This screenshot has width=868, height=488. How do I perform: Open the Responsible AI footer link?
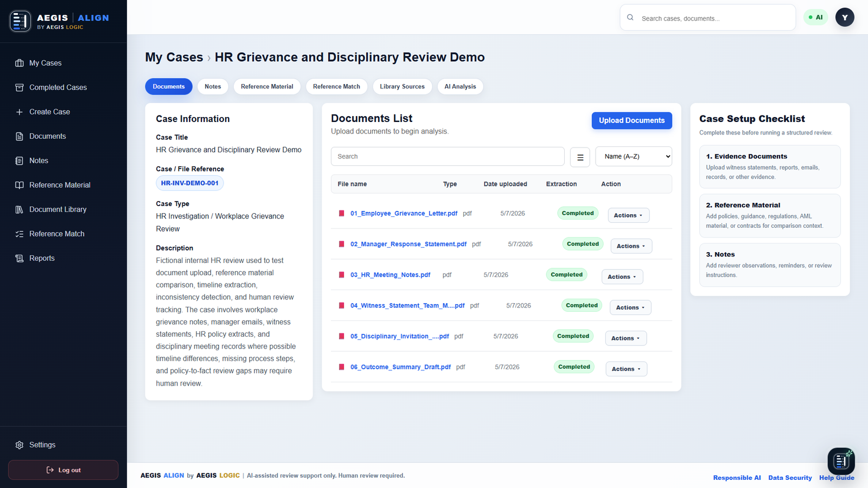tap(737, 478)
